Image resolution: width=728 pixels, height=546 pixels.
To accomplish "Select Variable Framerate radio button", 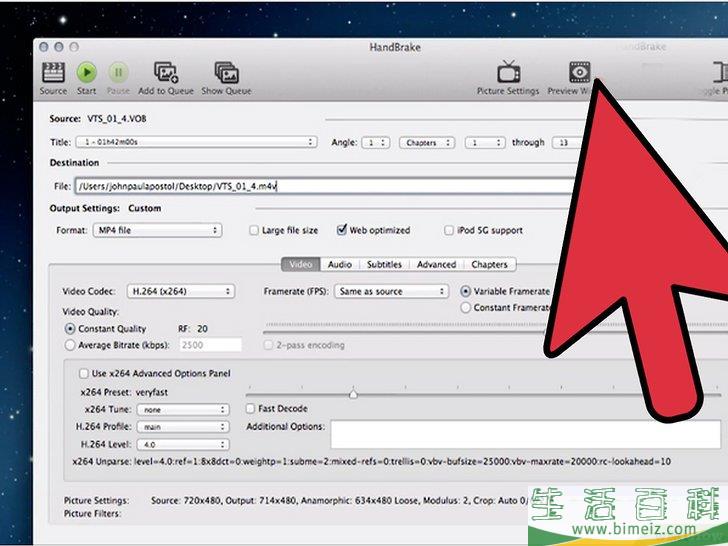I will pyautogui.click(x=465, y=292).
